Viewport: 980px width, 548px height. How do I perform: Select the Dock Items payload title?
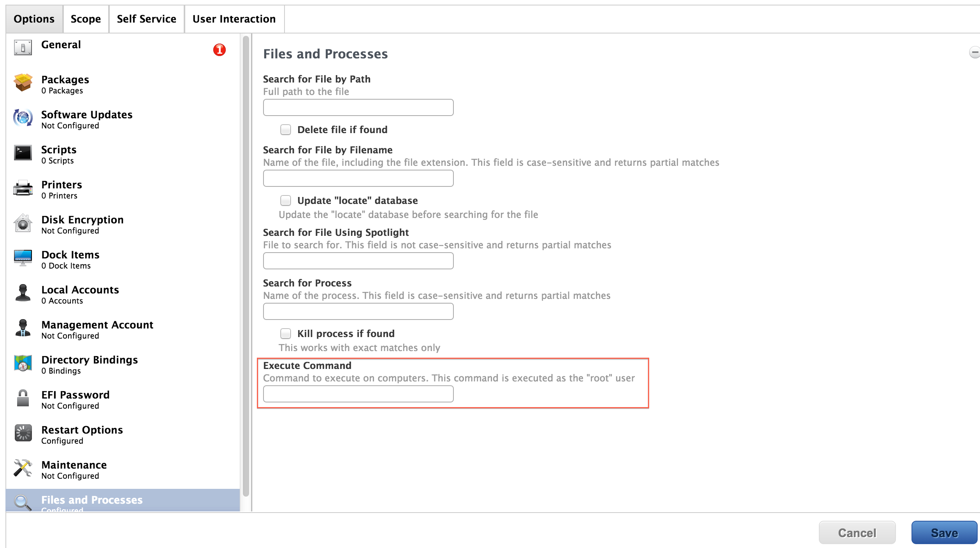(x=70, y=255)
